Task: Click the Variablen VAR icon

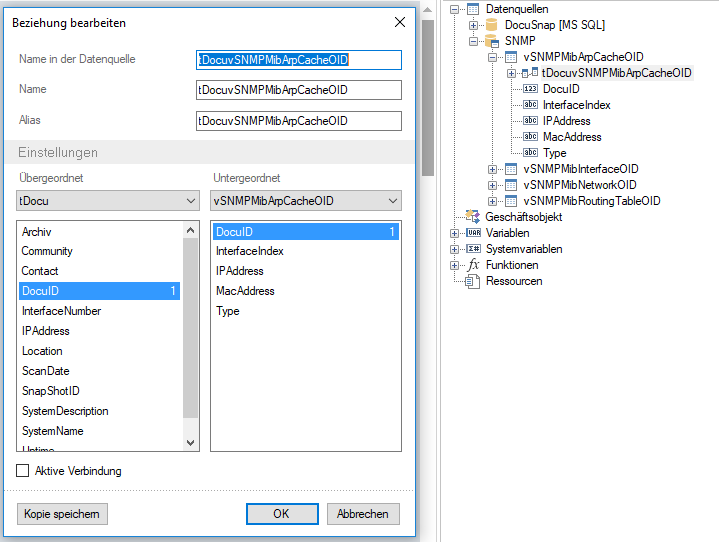Action: (473, 233)
